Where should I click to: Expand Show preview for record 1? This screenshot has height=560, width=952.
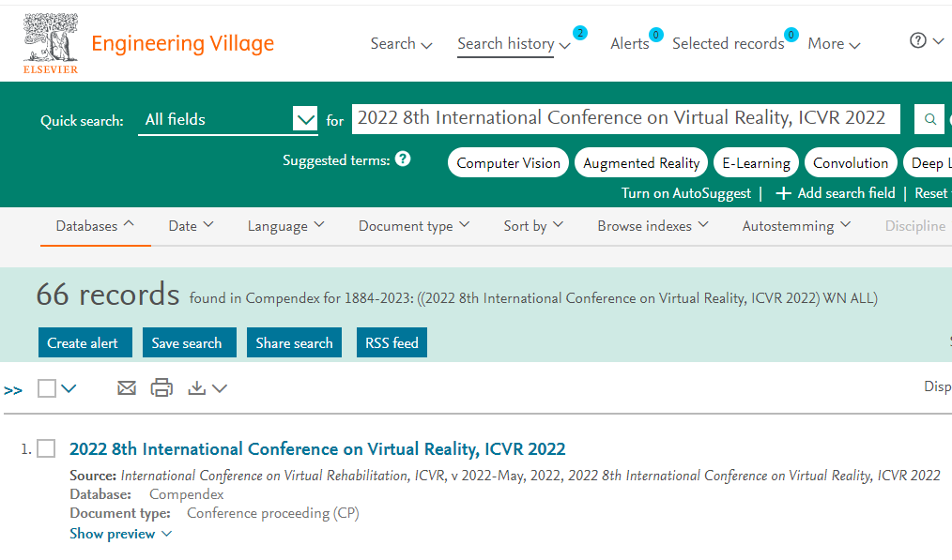(x=120, y=534)
